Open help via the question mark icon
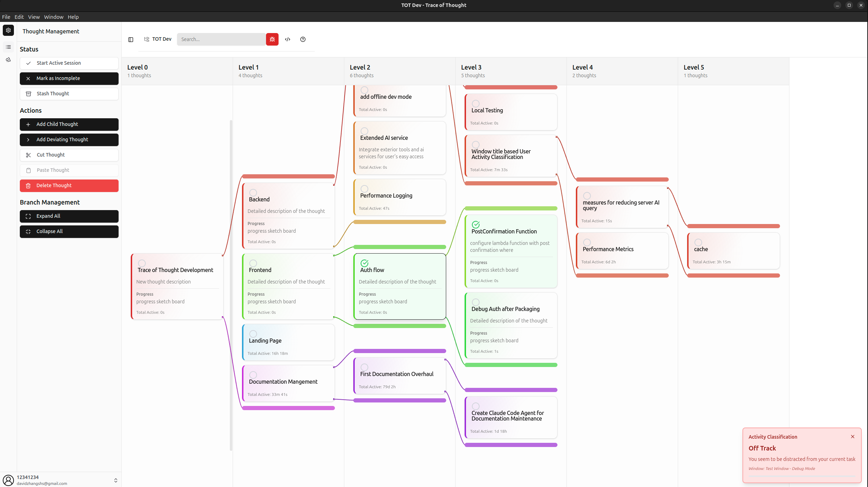The image size is (868, 487). point(302,39)
